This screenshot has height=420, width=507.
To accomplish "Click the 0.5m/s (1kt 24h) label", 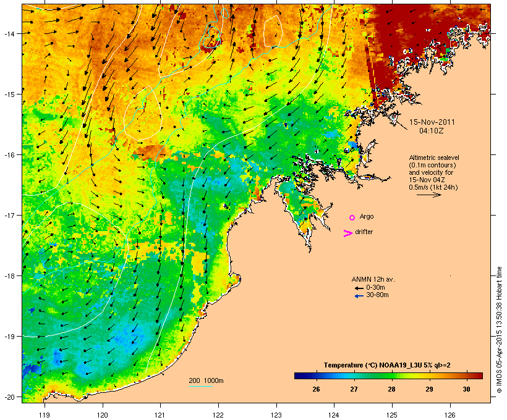I will tap(433, 187).
